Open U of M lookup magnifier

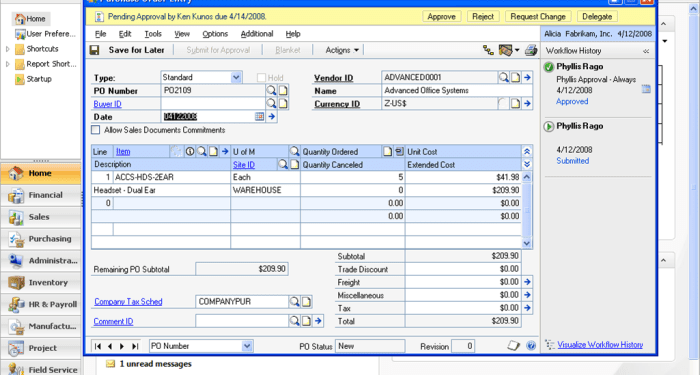pos(294,151)
